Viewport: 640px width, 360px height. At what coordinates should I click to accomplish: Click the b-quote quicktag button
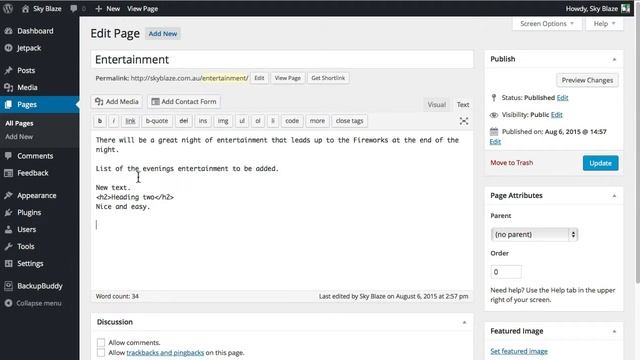pyautogui.click(x=157, y=121)
